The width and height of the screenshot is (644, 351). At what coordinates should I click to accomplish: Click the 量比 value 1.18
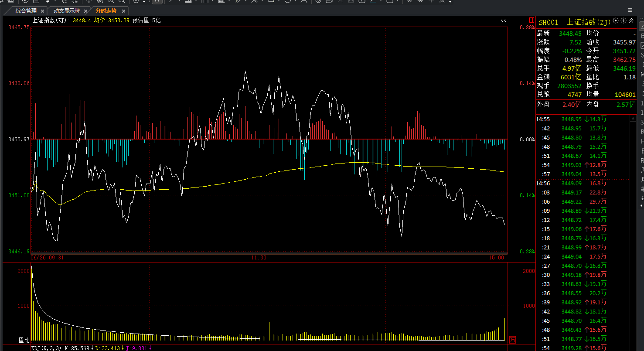click(630, 77)
